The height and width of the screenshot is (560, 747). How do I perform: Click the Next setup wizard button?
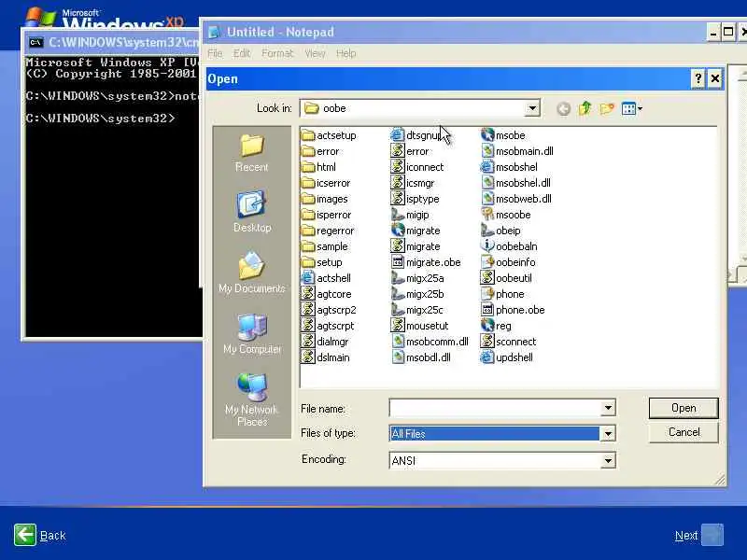click(698, 535)
